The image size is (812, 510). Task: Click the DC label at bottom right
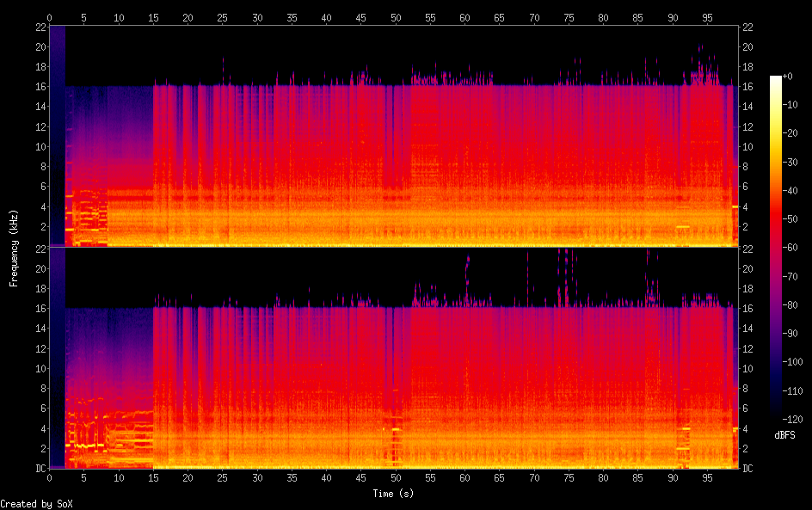748,468
